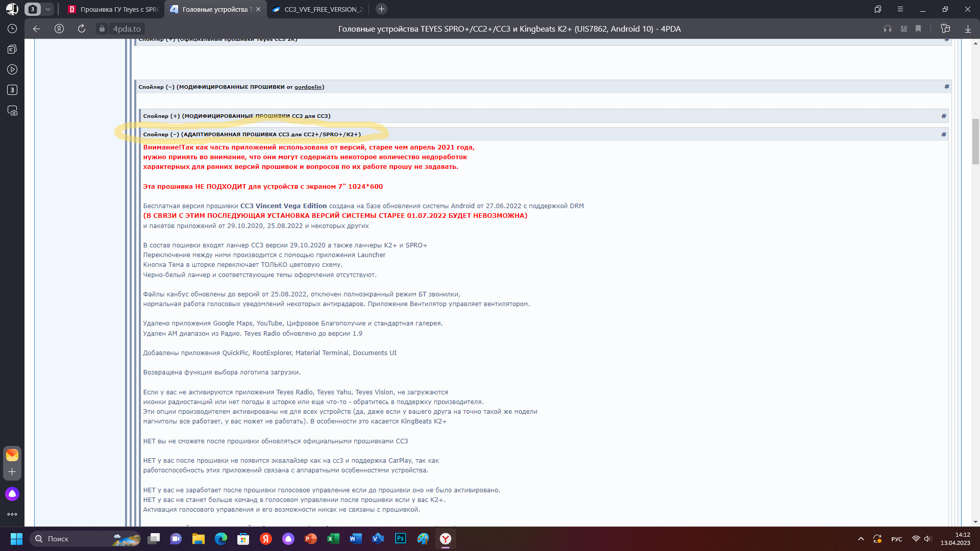
Task: Click the red 'НЕ ПОДХОДИТ' 7" 1024*600 warning line
Action: click(263, 187)
